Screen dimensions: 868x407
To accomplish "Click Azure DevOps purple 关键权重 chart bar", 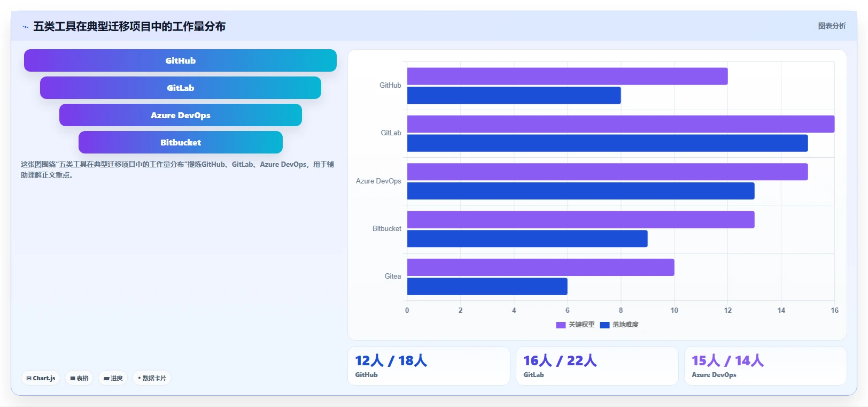I will [607, 172].
